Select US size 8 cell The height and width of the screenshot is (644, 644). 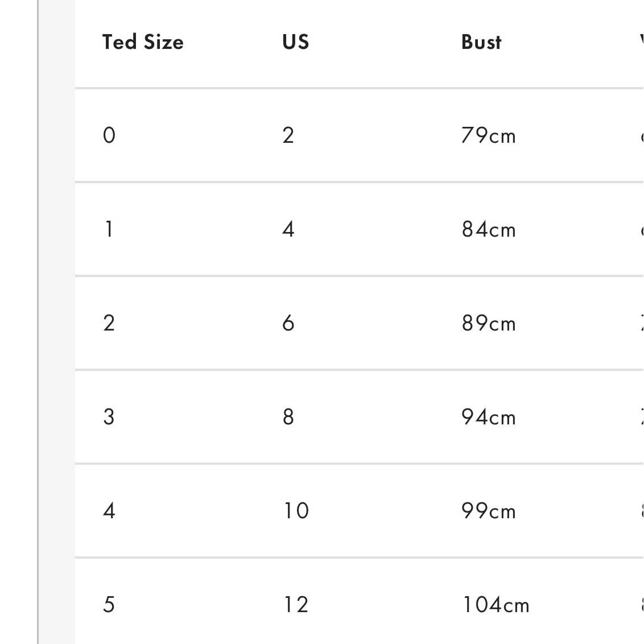click(x=288, y=417)
